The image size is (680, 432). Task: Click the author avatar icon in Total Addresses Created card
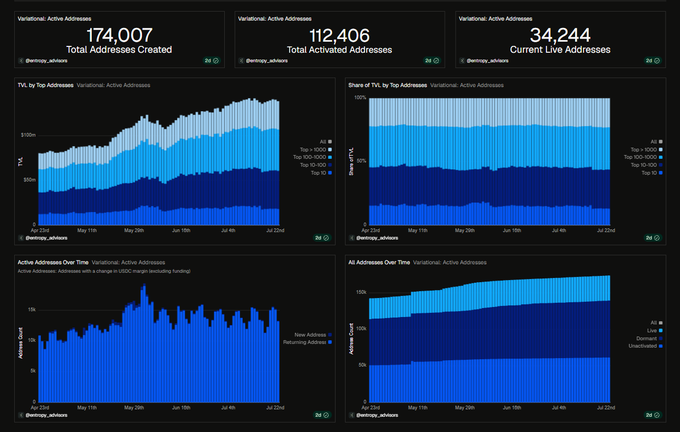coord(21,61)
